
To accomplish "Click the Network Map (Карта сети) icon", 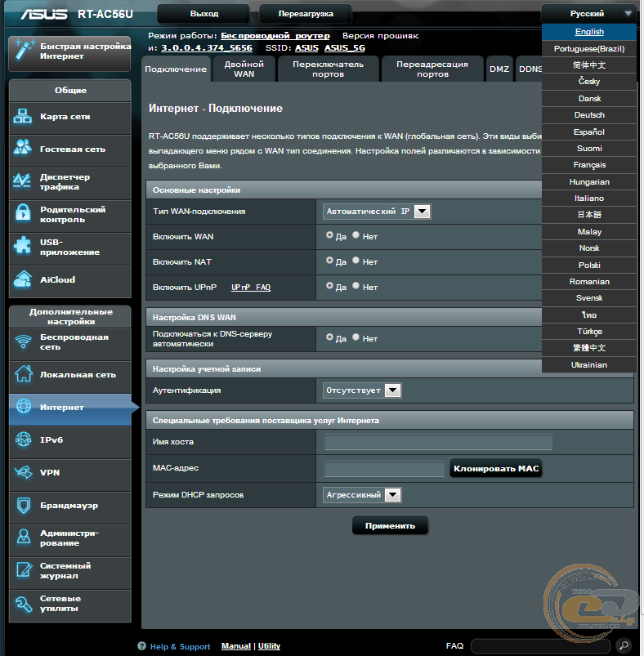I will tap(23, 117).
